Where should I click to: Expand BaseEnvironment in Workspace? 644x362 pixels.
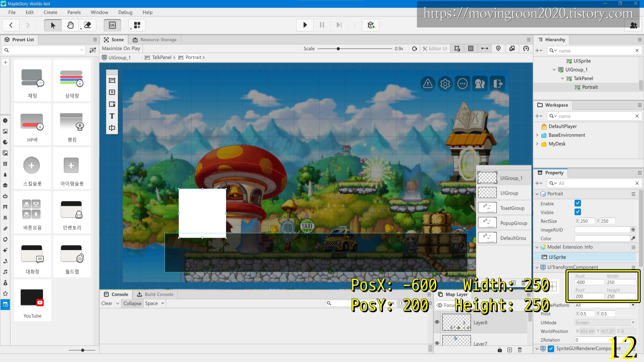coord(537,135)
